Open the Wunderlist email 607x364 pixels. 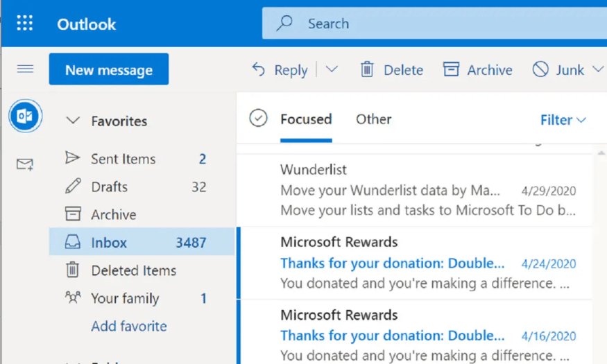coord(415,190)
